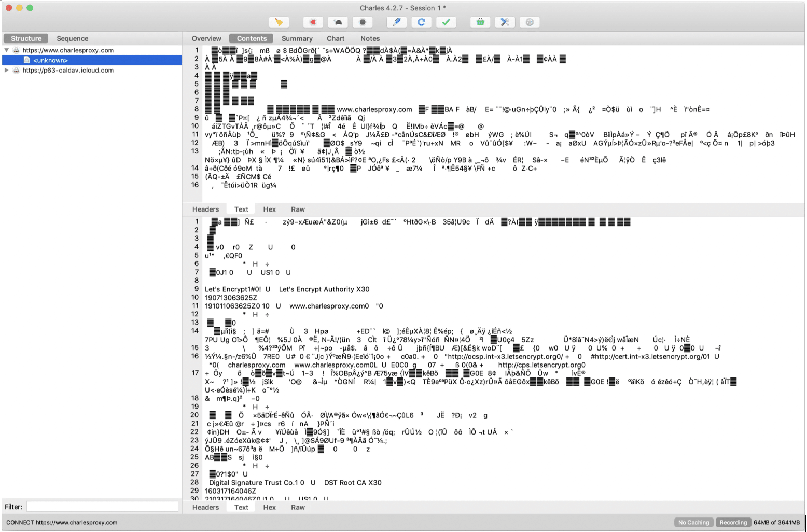Open the Overview tab
807x532 pixels.
click(x=206, y=39)
